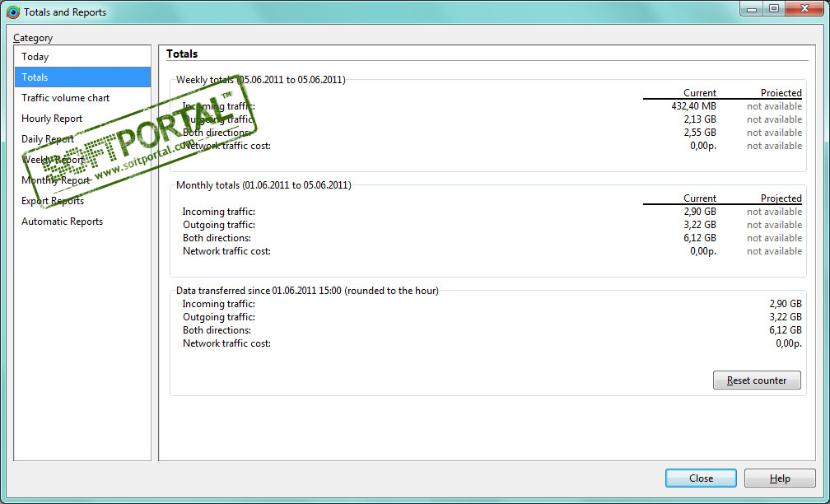The height and width of the screenshot is (504, 830).
Task: Click Data transferred Both directions 6,12 GB
Action: tap(786, 330)
